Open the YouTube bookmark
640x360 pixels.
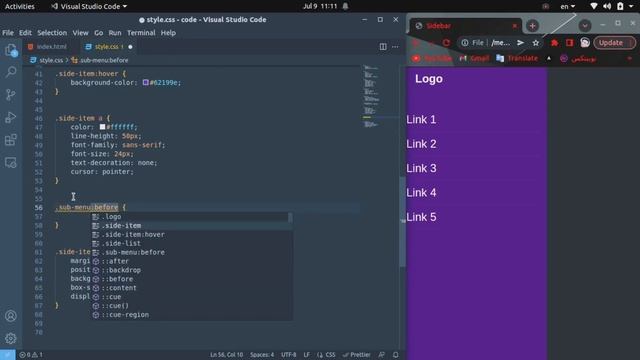tap(432, 59)
